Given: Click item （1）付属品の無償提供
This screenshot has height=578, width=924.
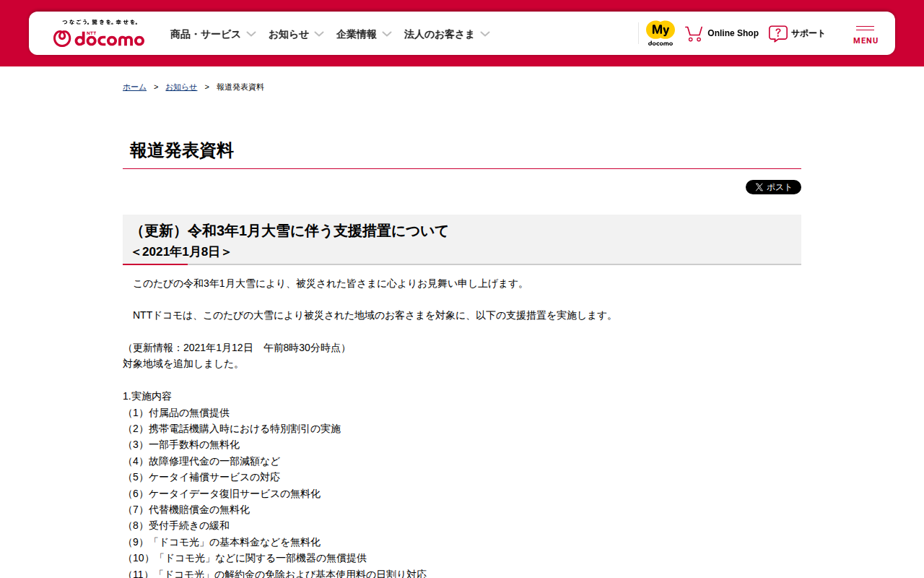Looking at the screenshot, I should [177, 413].
